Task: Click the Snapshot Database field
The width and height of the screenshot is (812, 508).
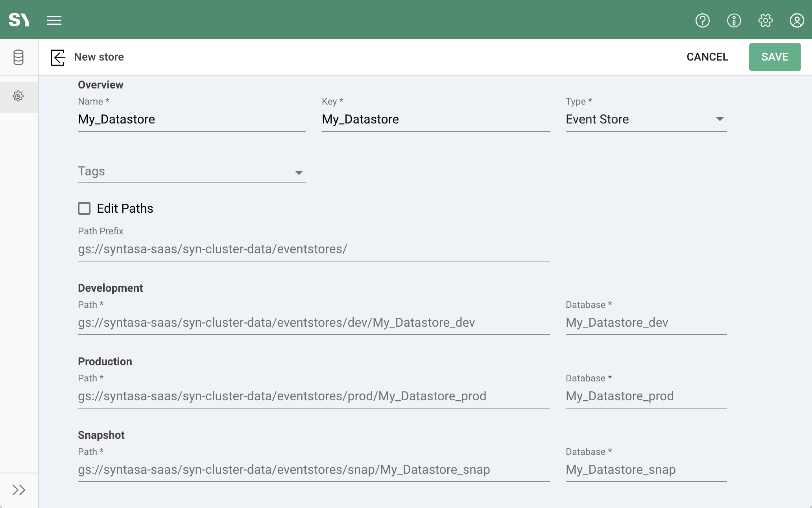Action: click(x=646, y=470)
